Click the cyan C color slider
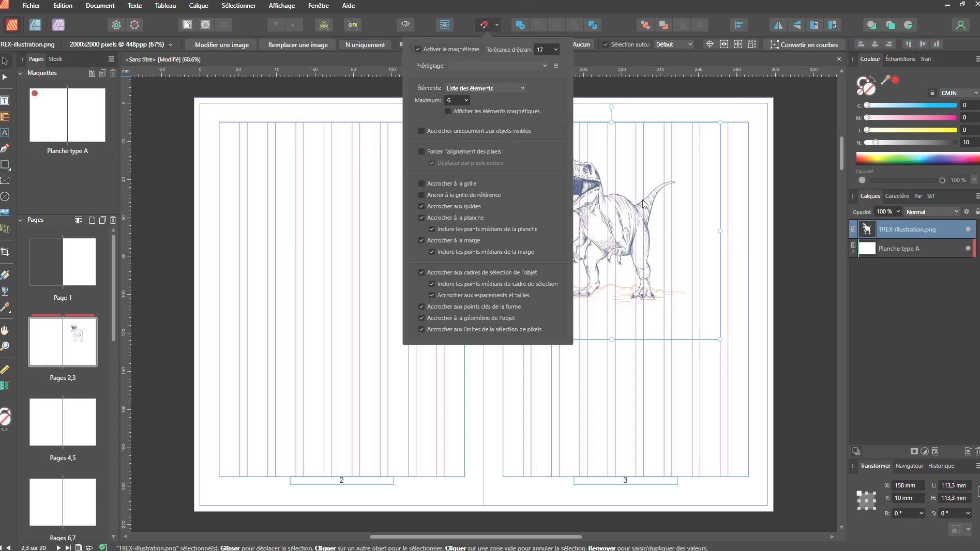This screenshot has height=551, width=980. (911, 105)
